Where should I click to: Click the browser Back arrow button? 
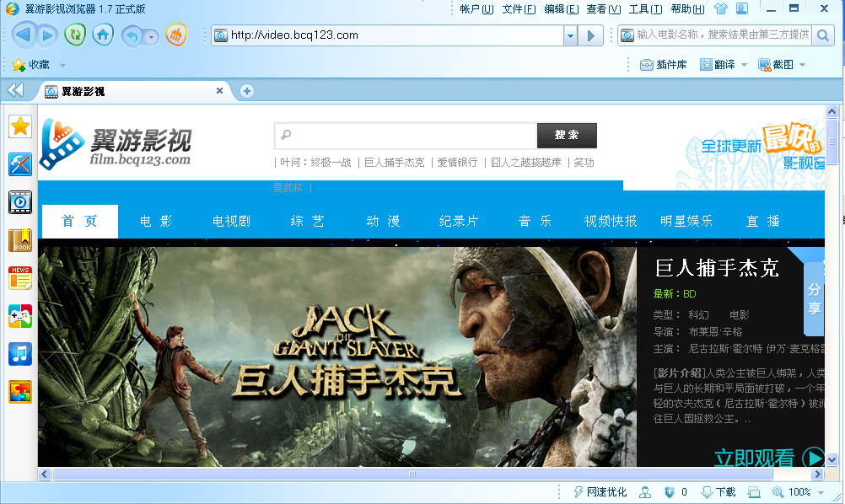point(23,35)
